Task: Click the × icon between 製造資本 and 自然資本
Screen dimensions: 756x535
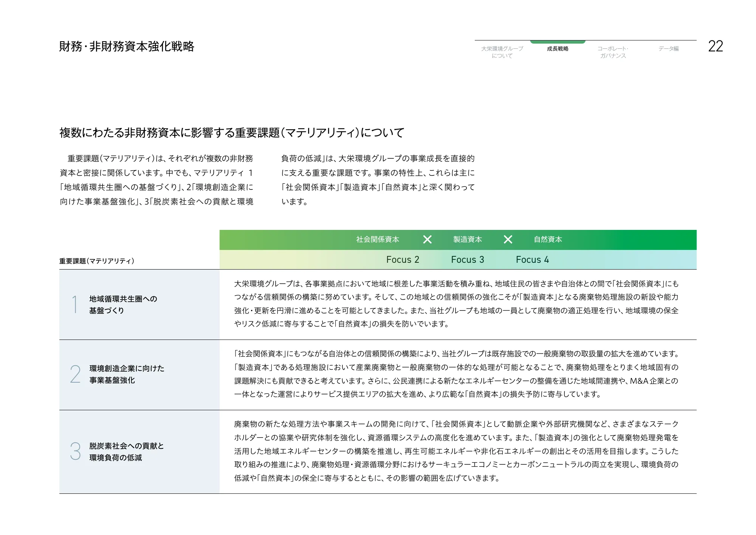Action: [x=508, y=239]
